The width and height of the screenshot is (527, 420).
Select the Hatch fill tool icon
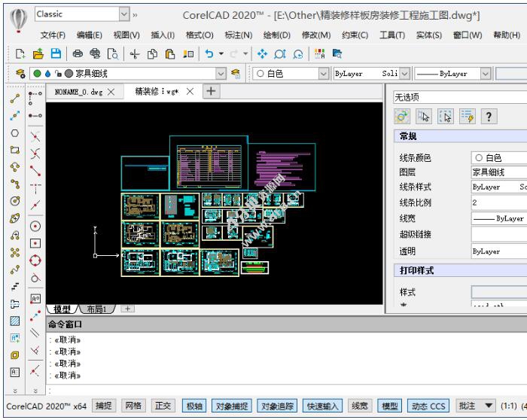(x=15, y=321)
